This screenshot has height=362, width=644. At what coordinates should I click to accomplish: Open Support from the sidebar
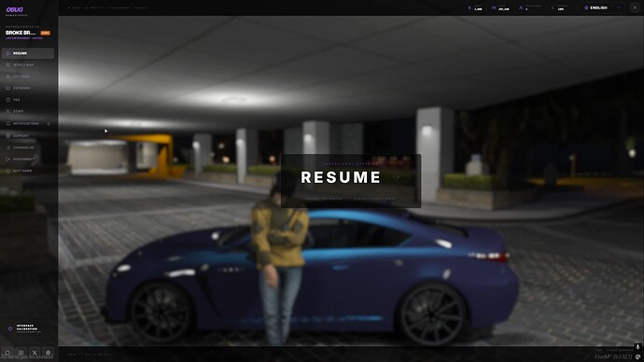27,136
